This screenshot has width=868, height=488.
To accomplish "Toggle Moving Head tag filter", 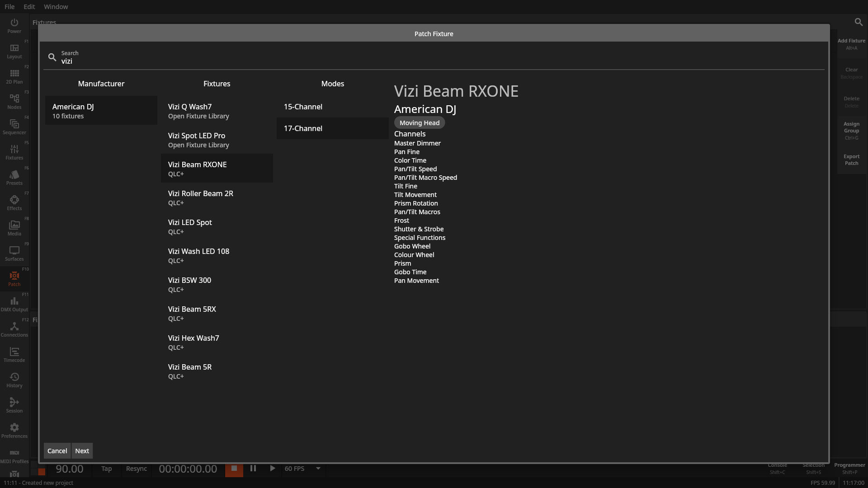I will 419,122.
